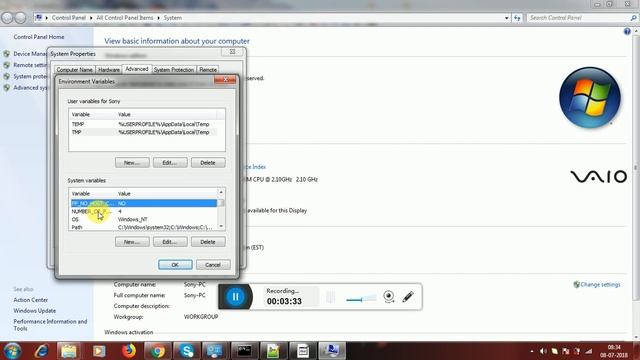This screenshot has height=360, width=640.
Task: Close the System Properties dialog
Action: point(232,52)
